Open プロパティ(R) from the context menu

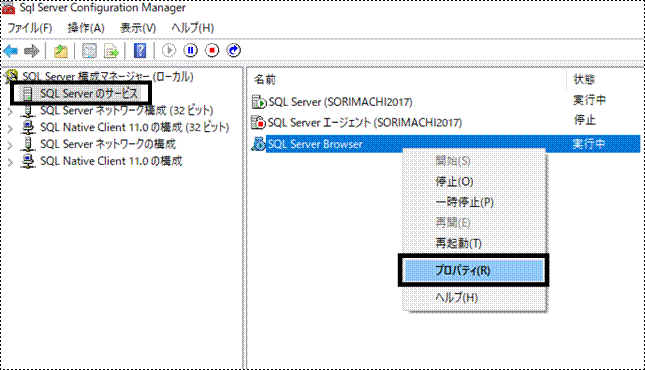coord(473,270)
